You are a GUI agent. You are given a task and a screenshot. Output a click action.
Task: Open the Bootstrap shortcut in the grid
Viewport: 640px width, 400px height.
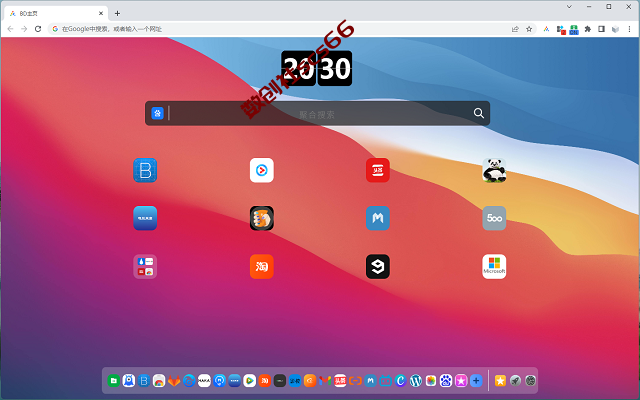[x=145, y=170]
